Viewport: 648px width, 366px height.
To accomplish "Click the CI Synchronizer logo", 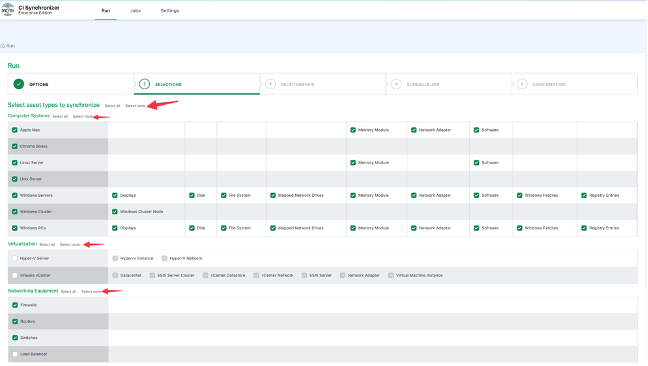I will tap(8, 10).
